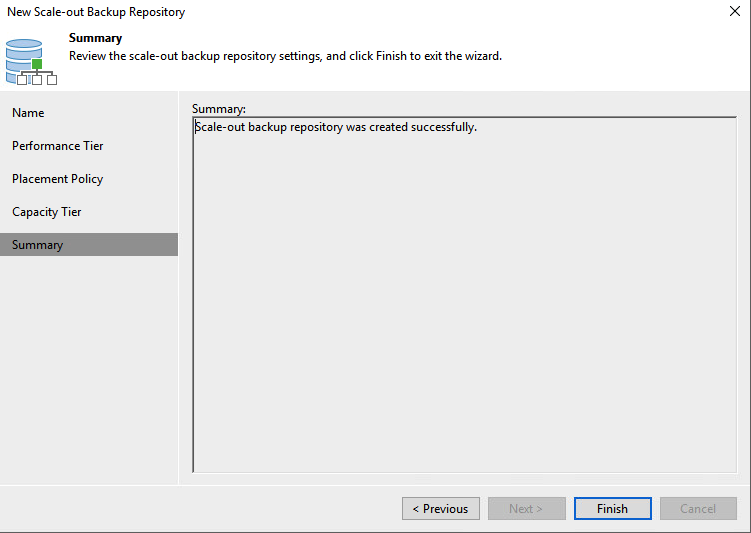Click the green square on the repository icon
The height and width of the screenshot is (533, 751).
(37, 64)
